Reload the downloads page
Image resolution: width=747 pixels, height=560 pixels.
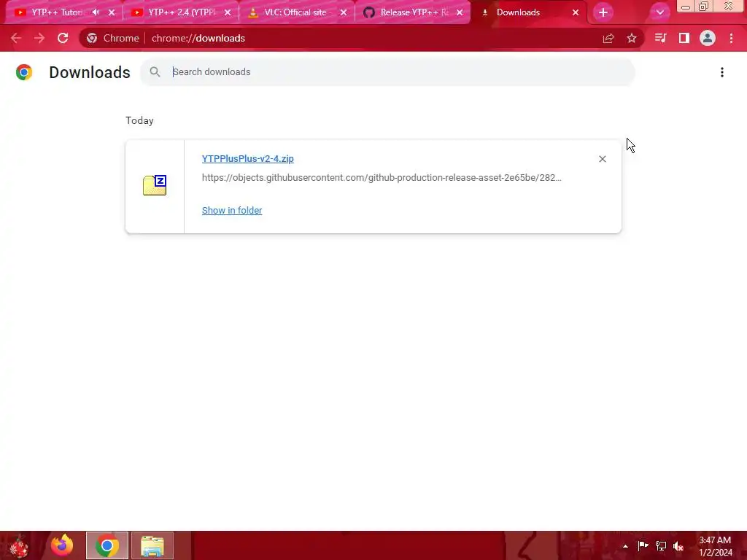pyautogui.click(x=63, y=38)
